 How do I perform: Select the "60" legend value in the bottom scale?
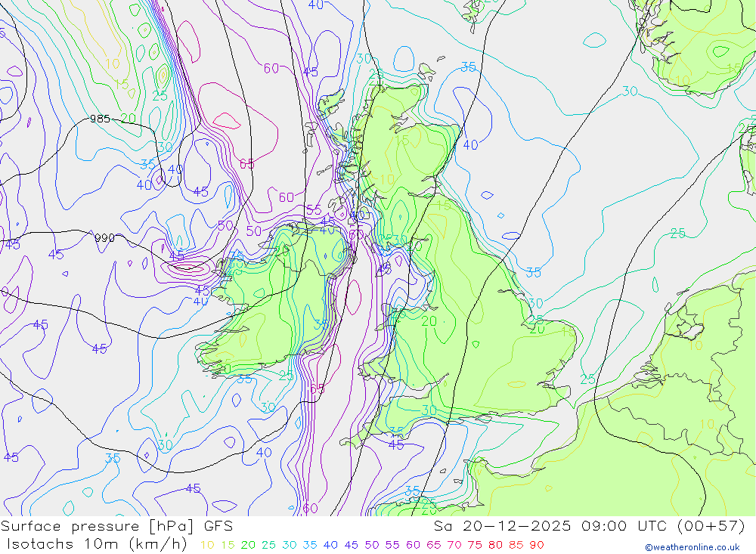click(414, 546)
